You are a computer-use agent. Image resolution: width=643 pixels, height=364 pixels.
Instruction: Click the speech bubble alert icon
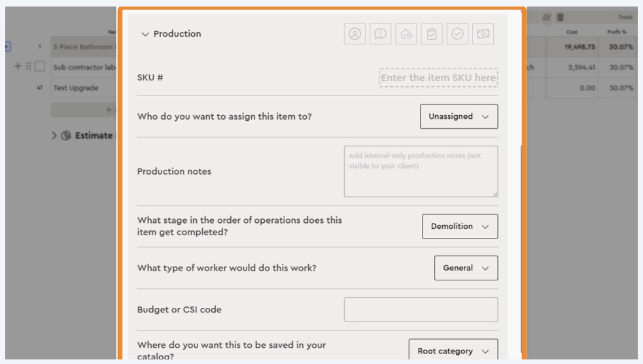click(380, 34)
